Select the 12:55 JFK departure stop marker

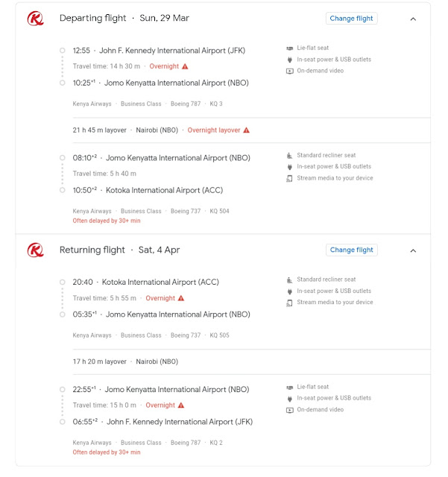pyautogui.click(x=63, y=51)
